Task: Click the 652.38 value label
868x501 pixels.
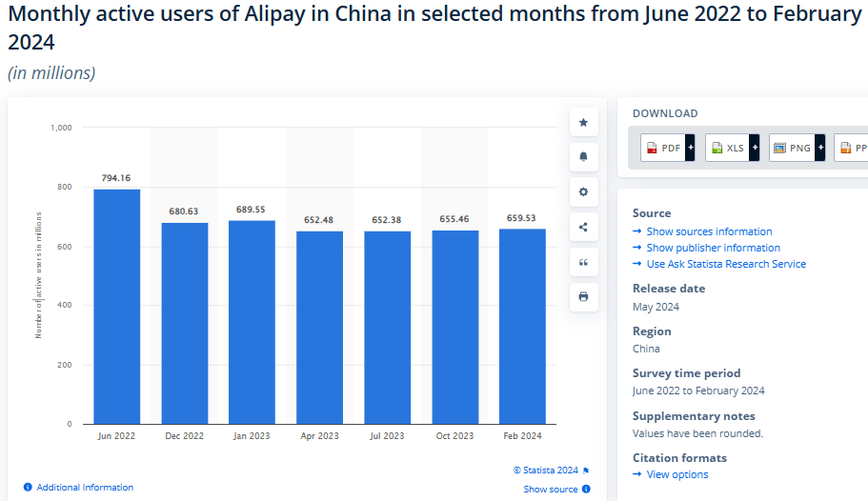Action: click(x=387, y=220)
